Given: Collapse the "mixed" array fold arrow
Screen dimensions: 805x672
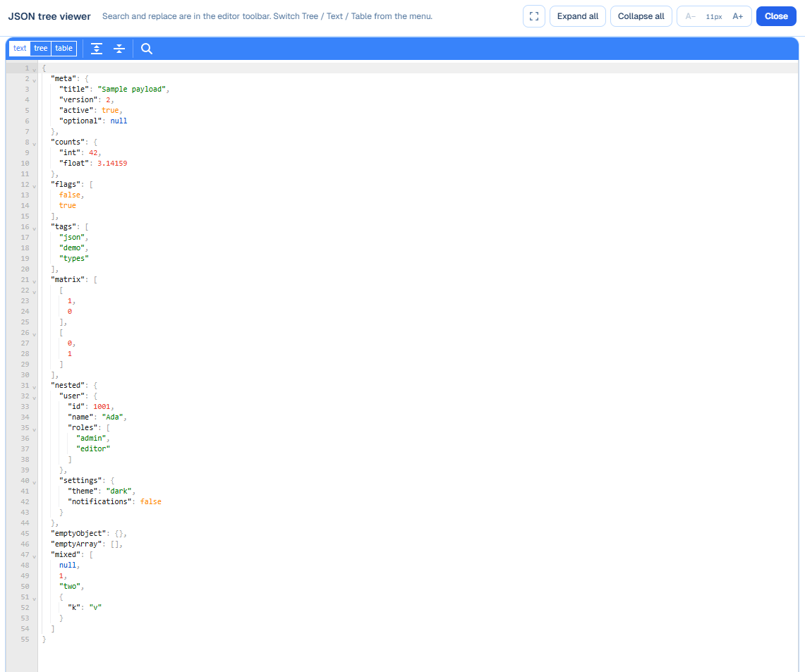Looking at the screenshot, I should (35, 556).
